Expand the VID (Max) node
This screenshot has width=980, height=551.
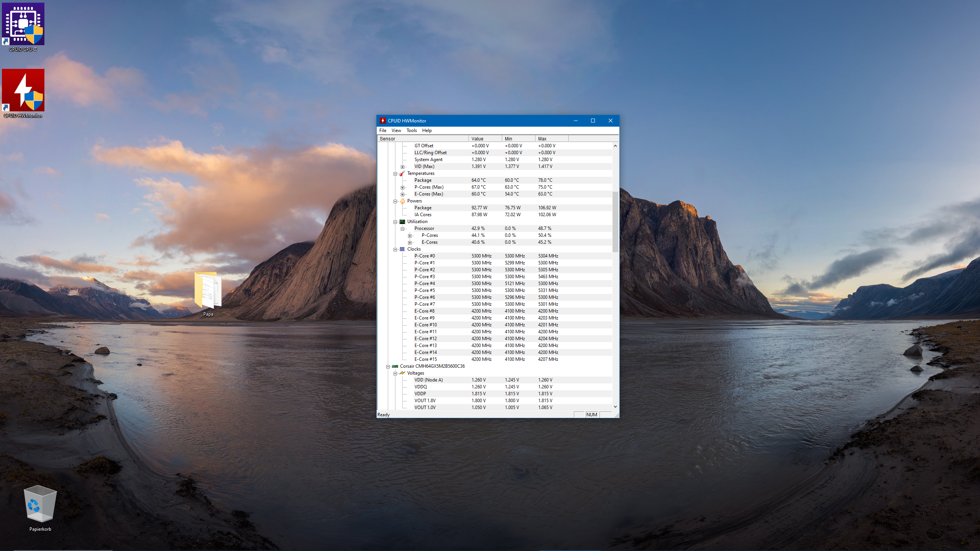coord(402,167)
